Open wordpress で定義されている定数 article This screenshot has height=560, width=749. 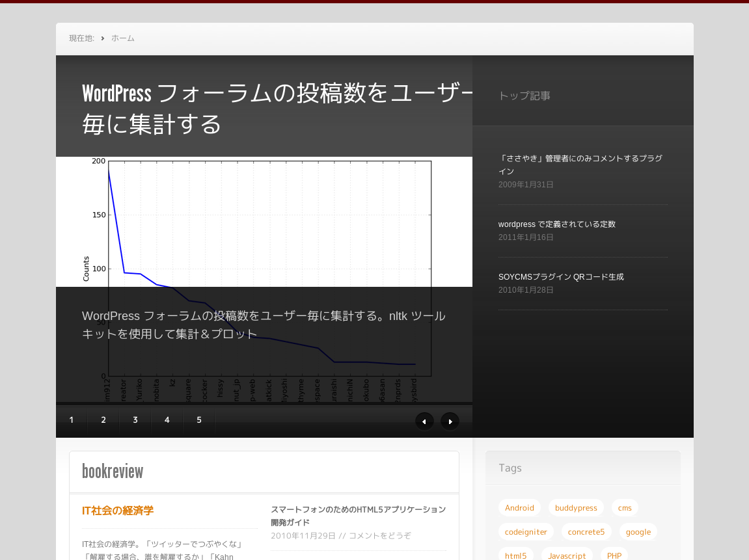(x=557, y=224)
